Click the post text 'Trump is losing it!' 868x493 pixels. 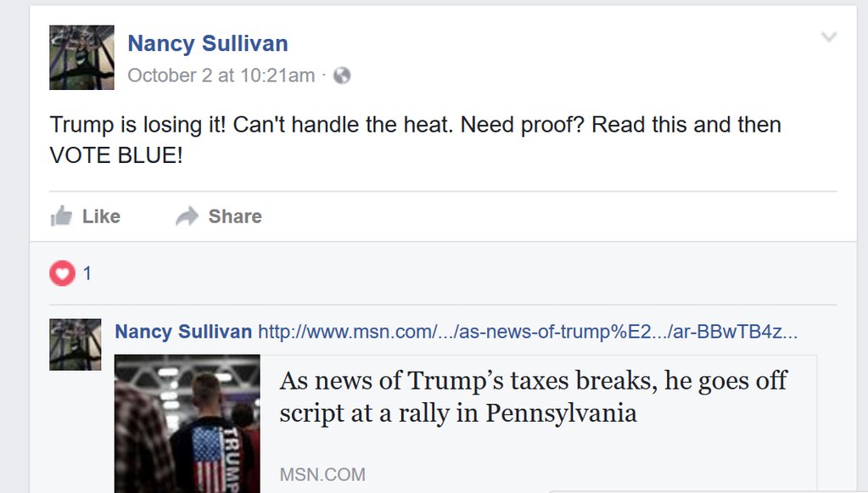click(x=137, y=125)
